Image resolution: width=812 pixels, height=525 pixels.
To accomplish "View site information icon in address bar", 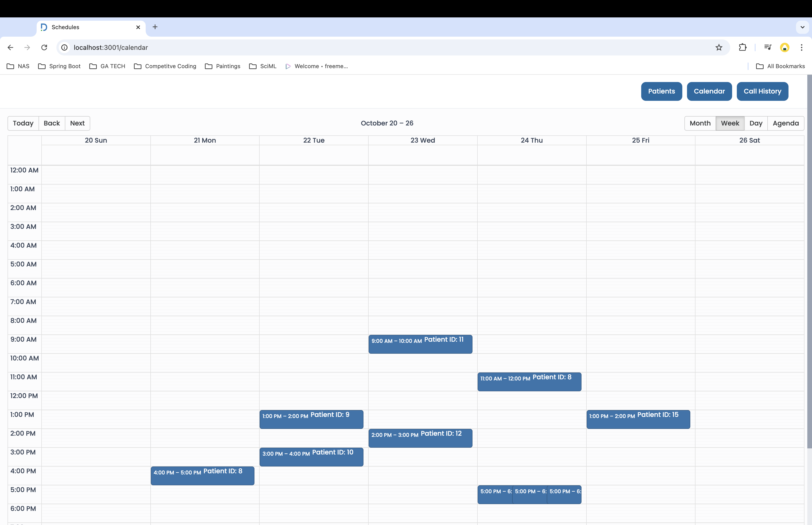I will pyautogui.click(x=64, y=47).
